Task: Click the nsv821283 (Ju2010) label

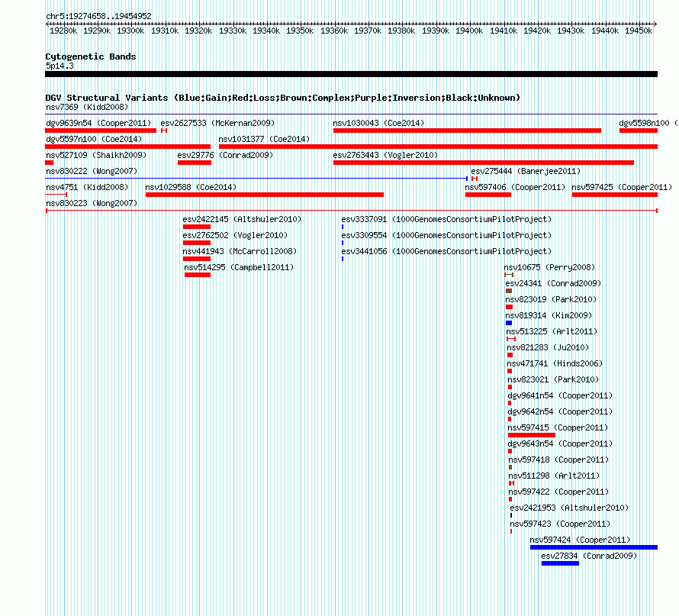Action: (x=548, y=347)
